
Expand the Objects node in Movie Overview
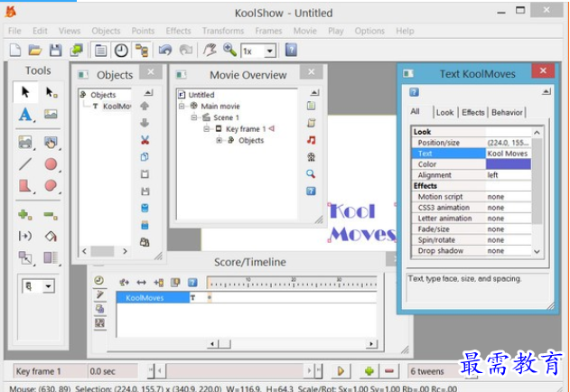point(220,140)
